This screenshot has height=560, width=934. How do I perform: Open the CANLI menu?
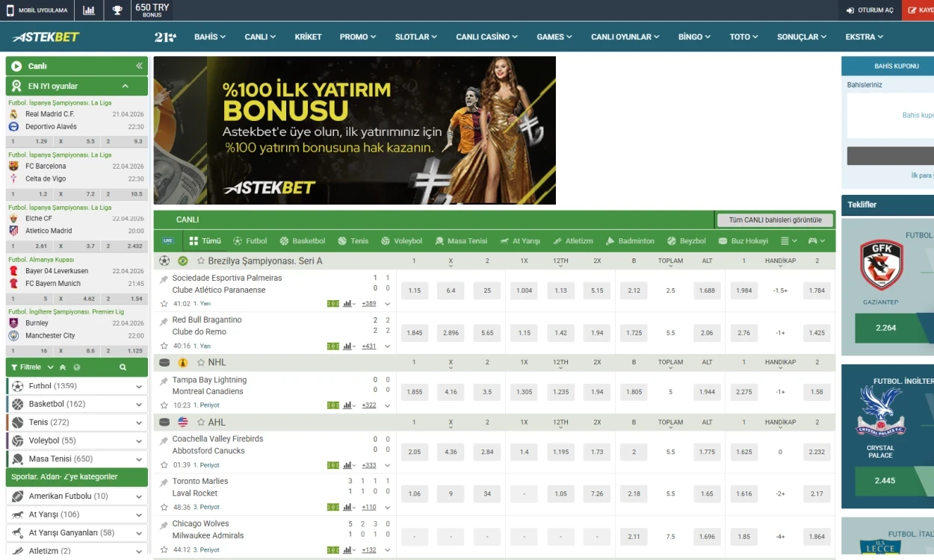click(x=260, y=37)
